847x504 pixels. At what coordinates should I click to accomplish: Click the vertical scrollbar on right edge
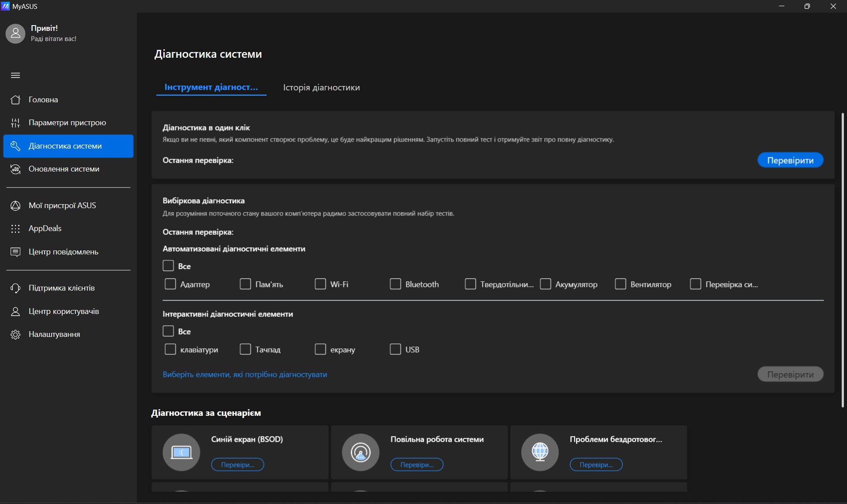843,260
